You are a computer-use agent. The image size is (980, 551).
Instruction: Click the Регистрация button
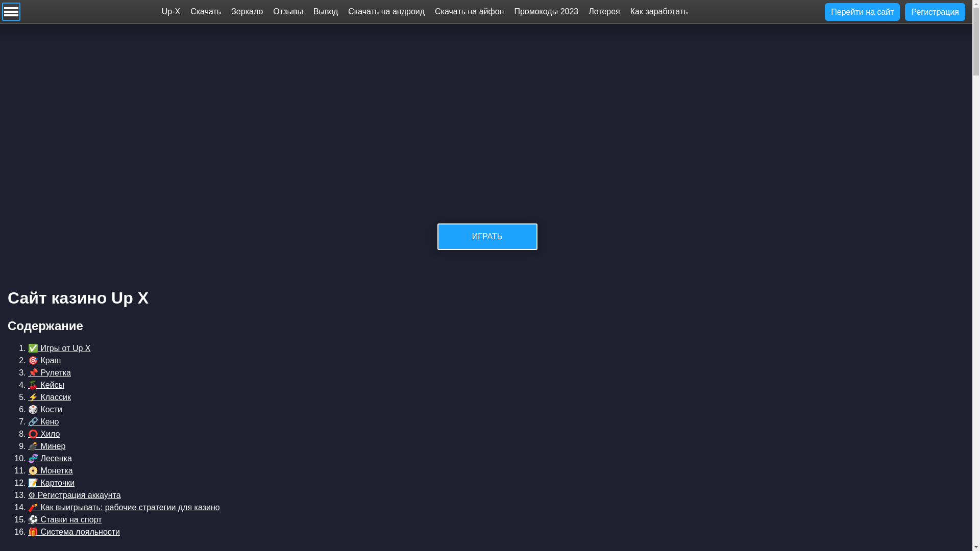[x=935, y=12]
